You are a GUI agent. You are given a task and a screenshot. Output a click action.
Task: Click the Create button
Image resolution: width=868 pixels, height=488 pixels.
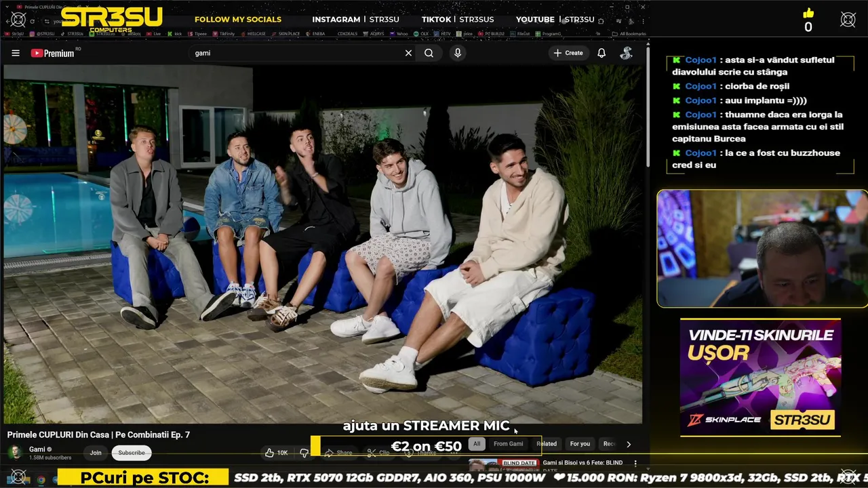568,53
